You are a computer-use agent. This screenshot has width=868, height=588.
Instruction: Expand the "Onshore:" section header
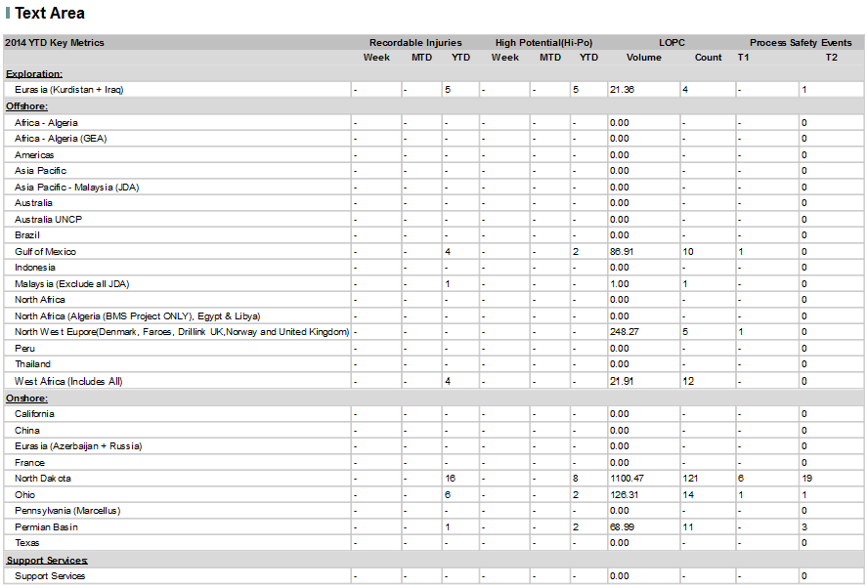coord(25,397)
